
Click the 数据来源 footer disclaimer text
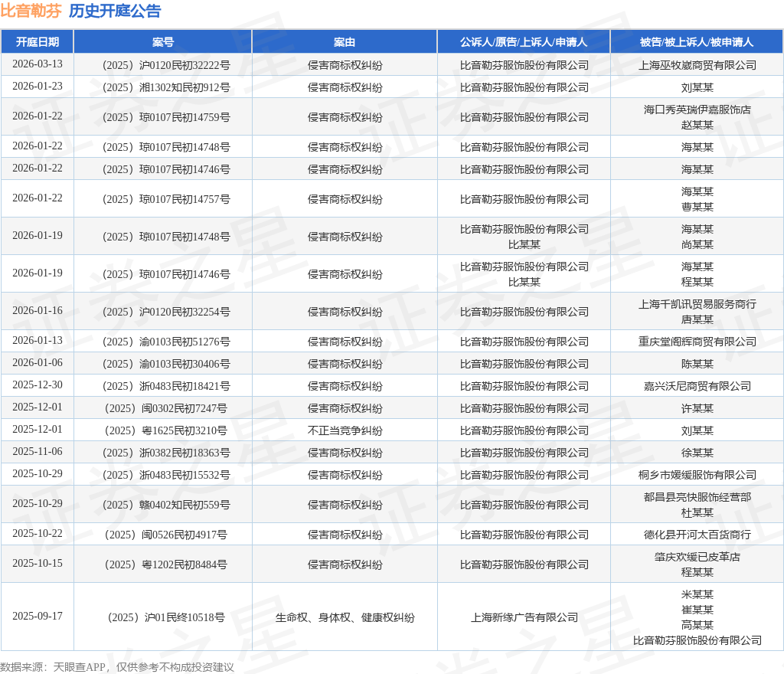[117, 667]
